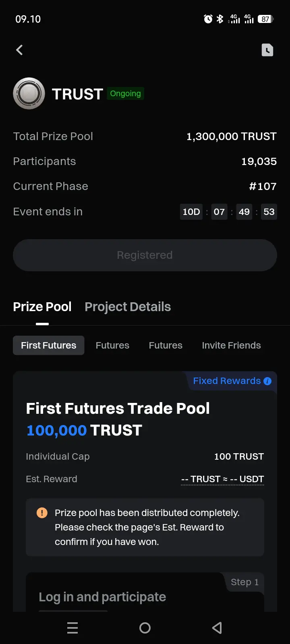Screen dimensions: 290x644
Task: Select the third Futures pool chip
Action: tap(166, 345)
